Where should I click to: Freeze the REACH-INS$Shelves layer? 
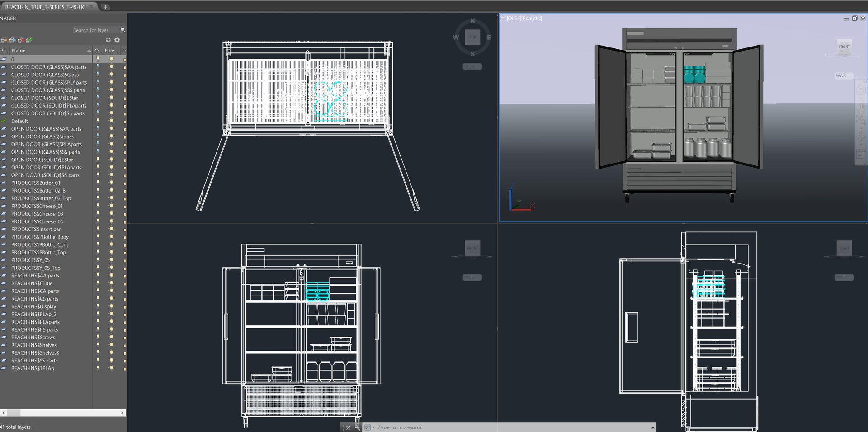click(x=111, y=345)
